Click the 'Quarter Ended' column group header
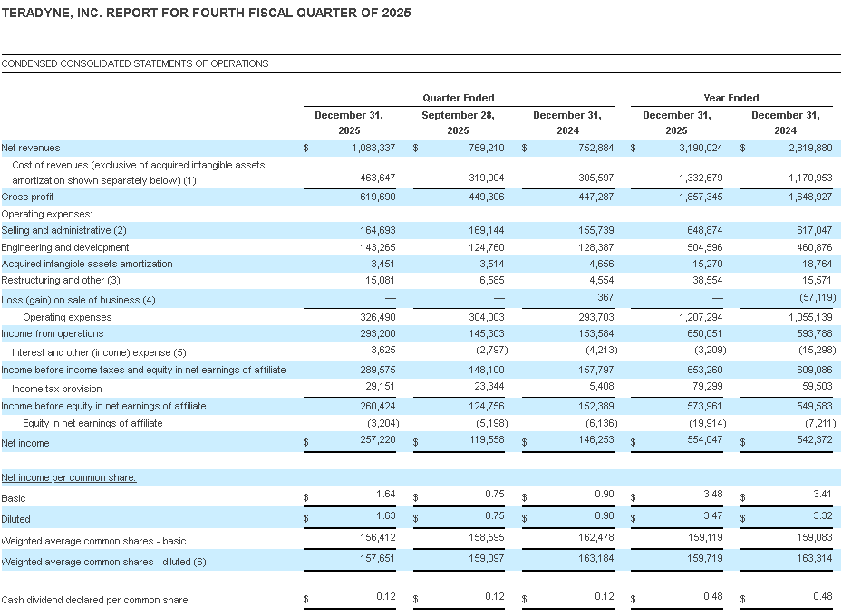 coord(458,98)
